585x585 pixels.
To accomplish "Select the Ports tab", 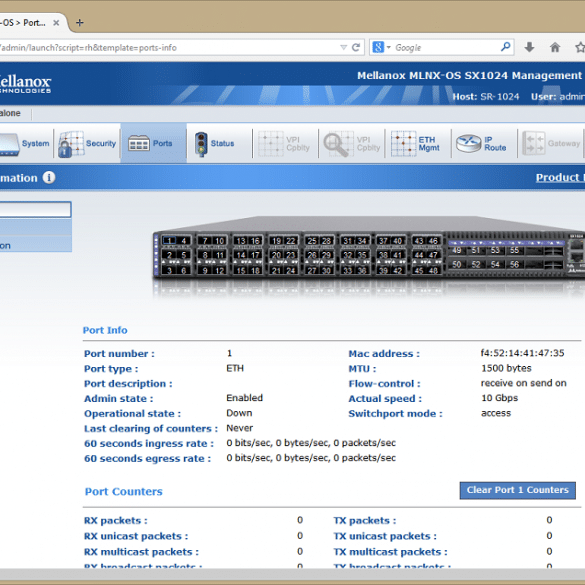I will [153, 143].
